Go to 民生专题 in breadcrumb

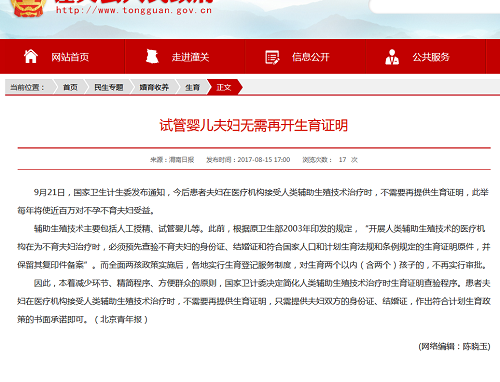(x=109, y=87)
